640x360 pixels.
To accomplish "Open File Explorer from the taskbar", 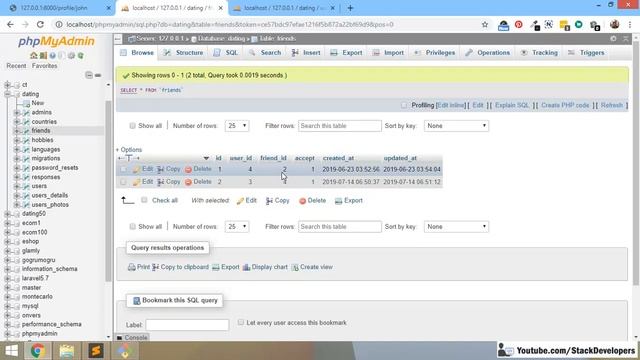I will (x=67, y=351).
